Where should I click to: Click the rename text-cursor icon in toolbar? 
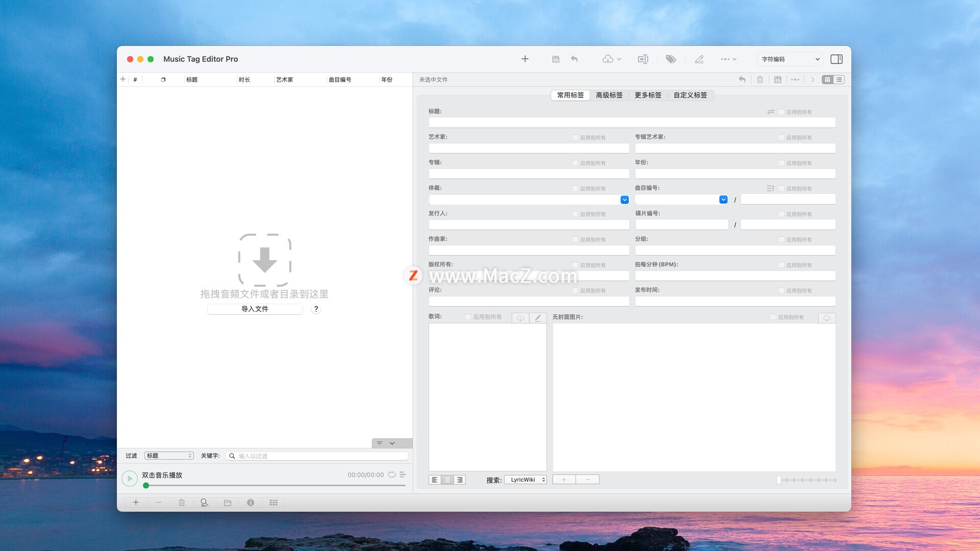(643, 59)
